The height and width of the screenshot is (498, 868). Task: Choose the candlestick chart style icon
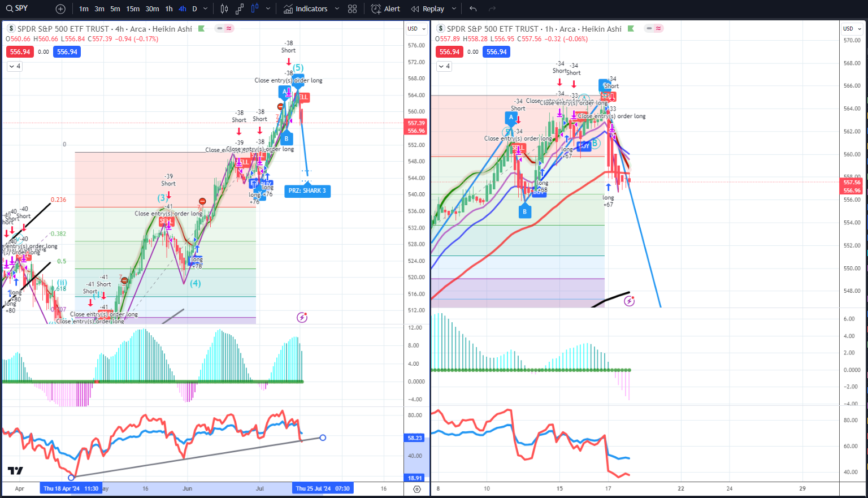click(x=224, y=9)
